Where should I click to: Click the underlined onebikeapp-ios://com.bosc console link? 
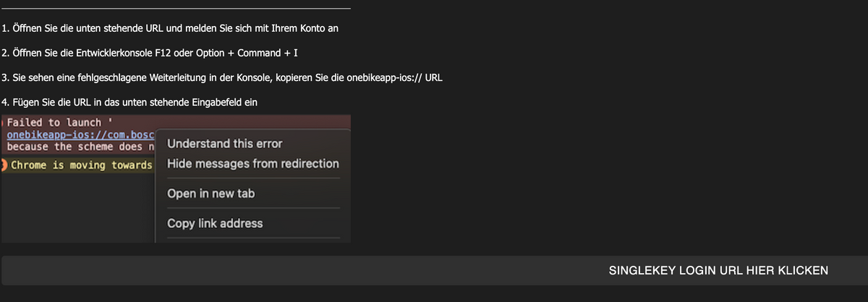pos(81,134)
